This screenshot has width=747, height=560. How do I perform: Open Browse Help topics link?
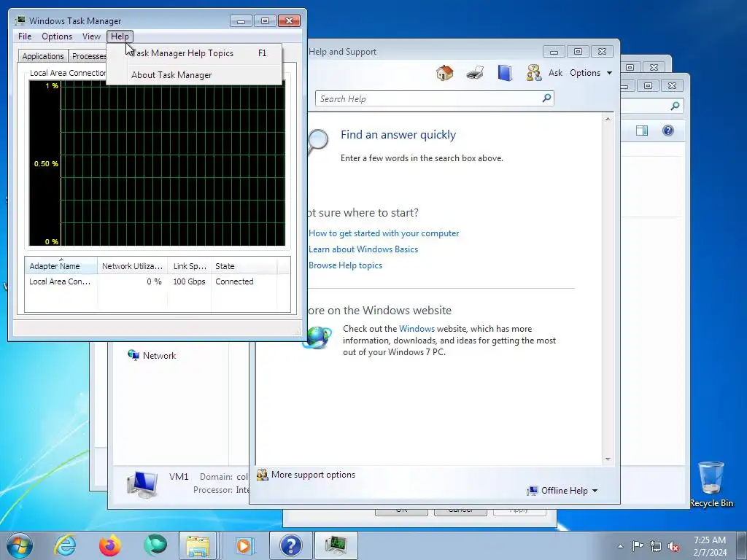pos(345,265)
